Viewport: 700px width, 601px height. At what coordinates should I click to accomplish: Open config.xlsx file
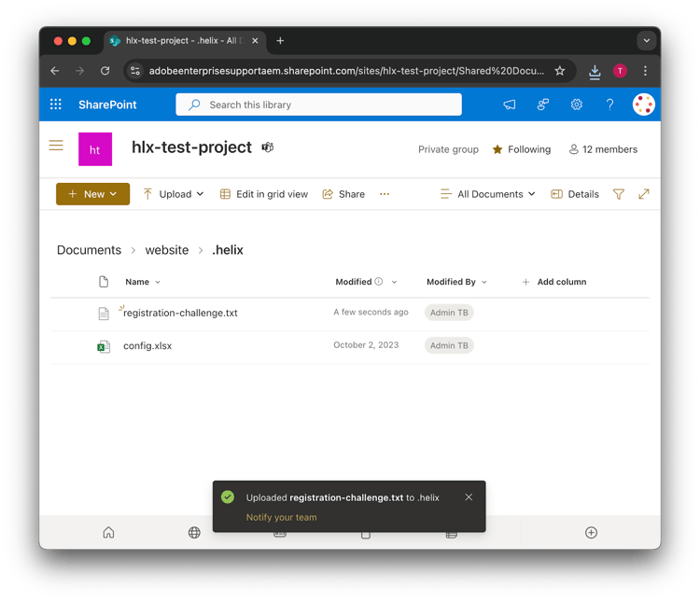pos(147,346)
